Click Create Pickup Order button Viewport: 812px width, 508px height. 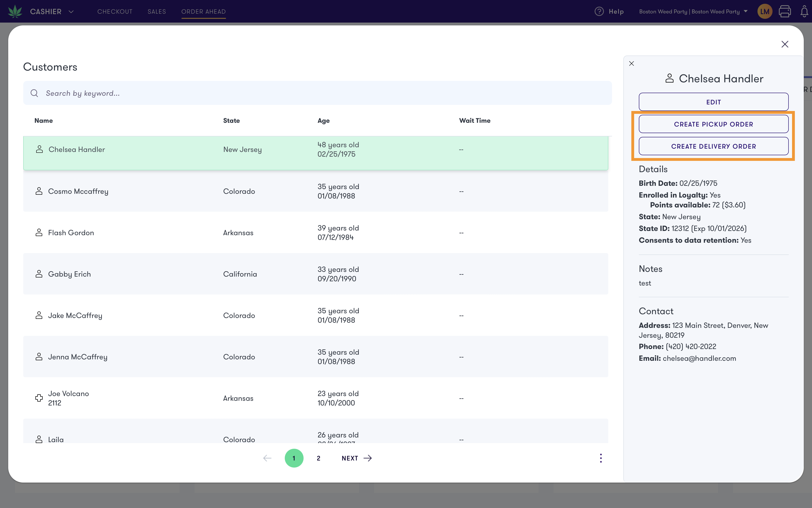pyautogui.click(x=713, y=124)
